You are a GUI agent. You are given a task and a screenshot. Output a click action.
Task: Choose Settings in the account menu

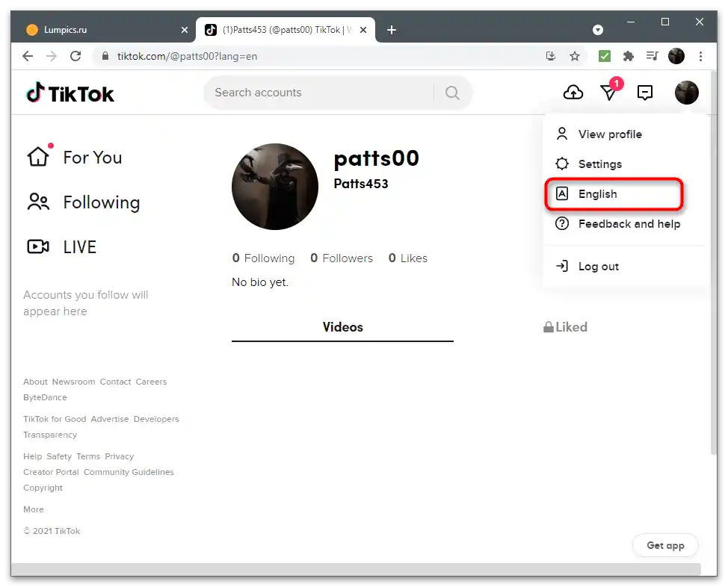click(x=599, y=164)
